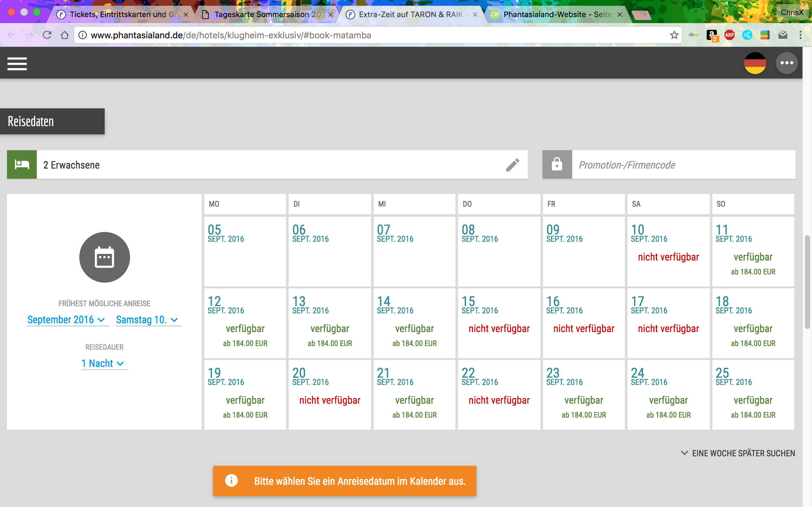Select available date 12 Sept. 2016
Screen dimensions: 812x507
pyautogui.click(x=245, y=323)
